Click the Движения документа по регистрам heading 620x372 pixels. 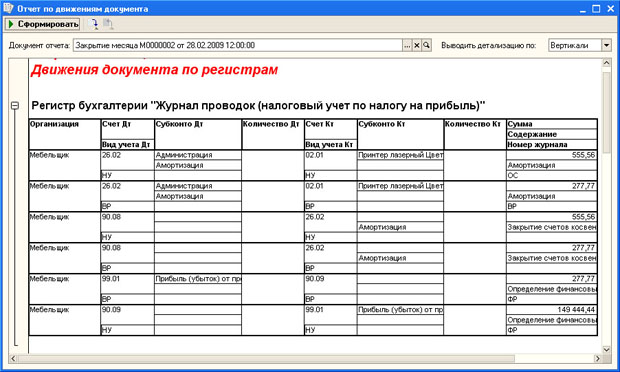pos(154,70)
